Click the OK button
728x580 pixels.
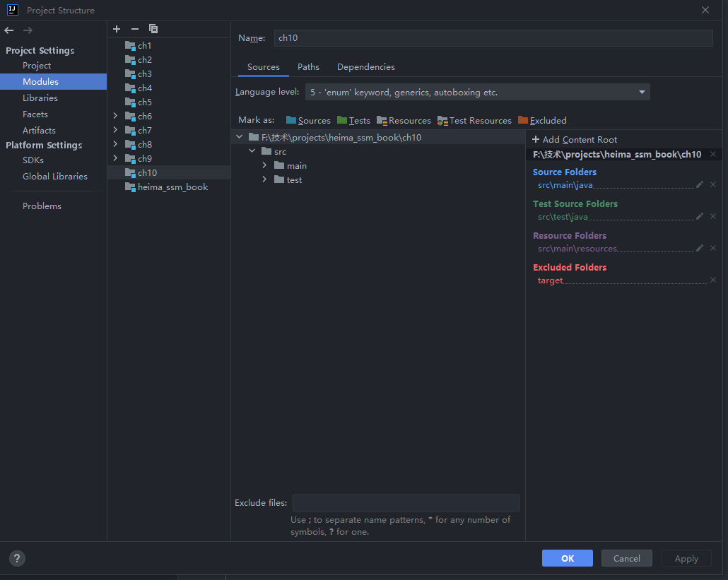[x=568, y=558]
